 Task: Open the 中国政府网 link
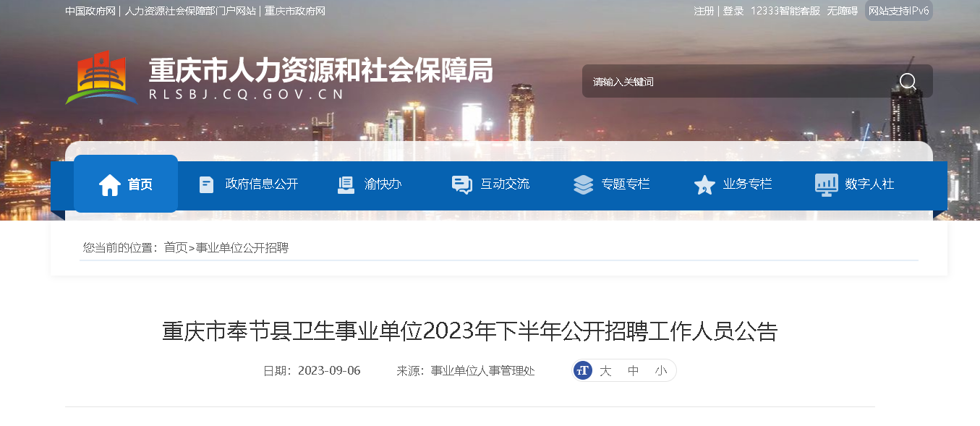(90, 11)
